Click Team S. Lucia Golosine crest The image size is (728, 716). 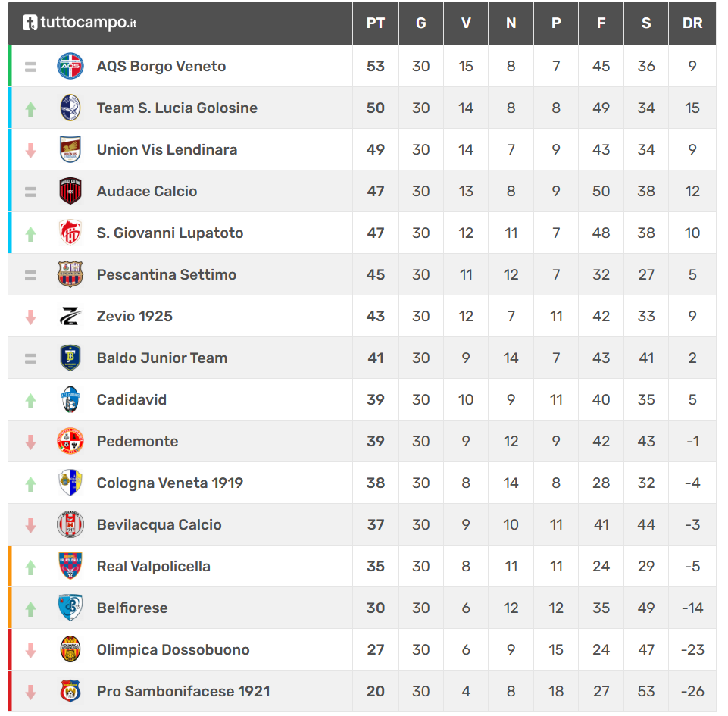[x=70, y=108]
